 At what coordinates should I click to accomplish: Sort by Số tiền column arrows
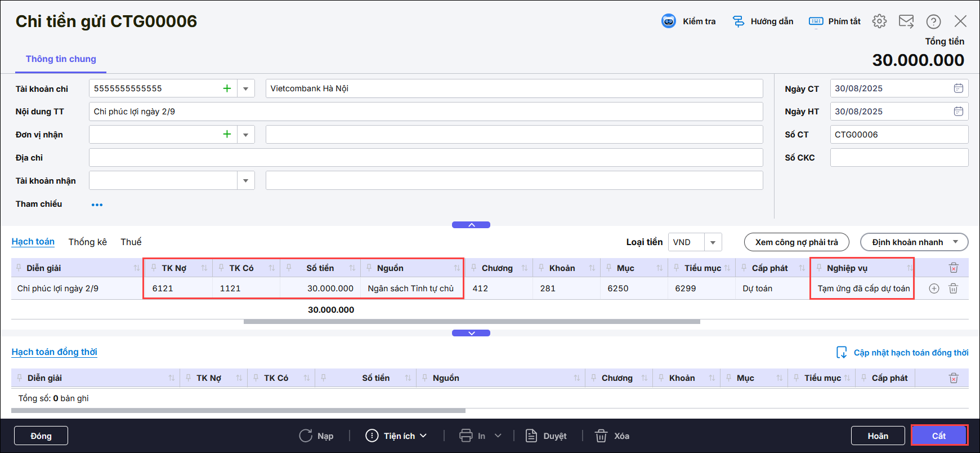pos(352,268)
